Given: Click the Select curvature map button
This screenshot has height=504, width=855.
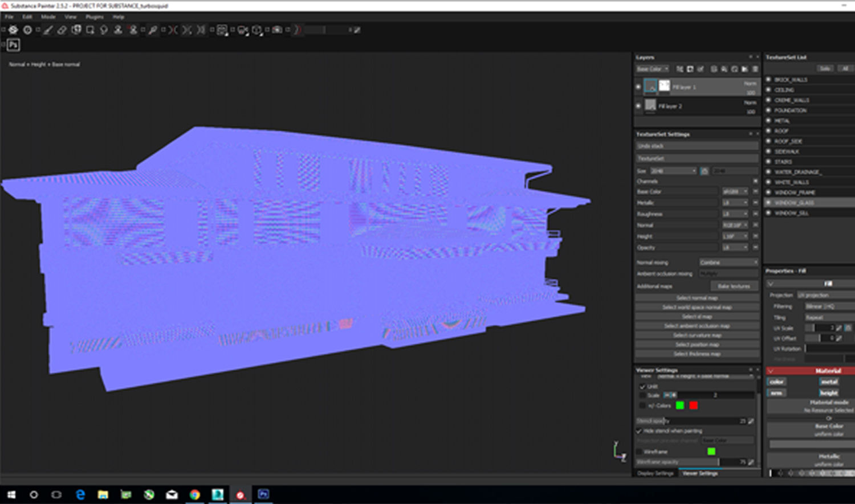Looking at the screenshot, I should coord(697,335).
